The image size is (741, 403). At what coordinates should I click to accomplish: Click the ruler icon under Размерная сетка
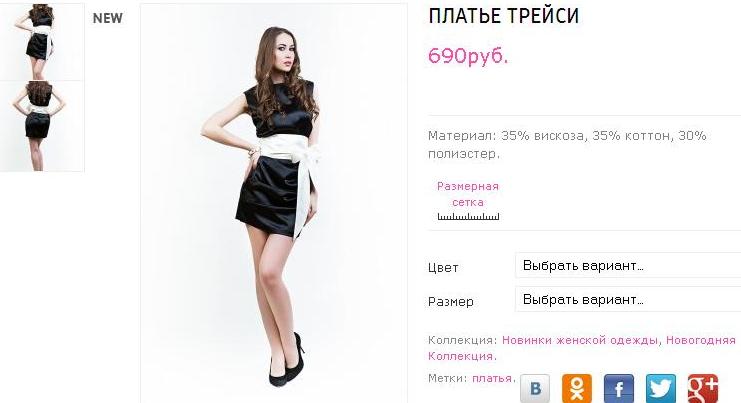tap(468, 217)
